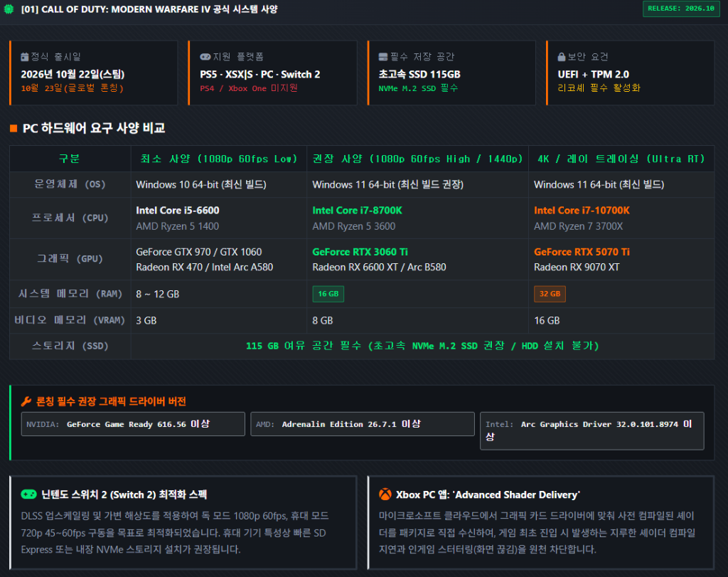
Task: Click PS4 / Xbox One 미지원 text
Action: (x=249, y=88)
